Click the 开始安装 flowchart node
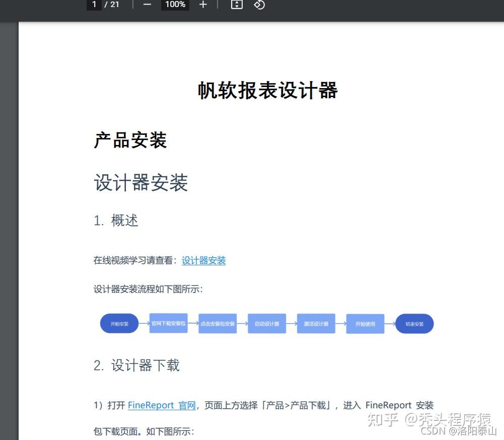The height and width of the screenshot is (440, 504). (x=119, y=324)
